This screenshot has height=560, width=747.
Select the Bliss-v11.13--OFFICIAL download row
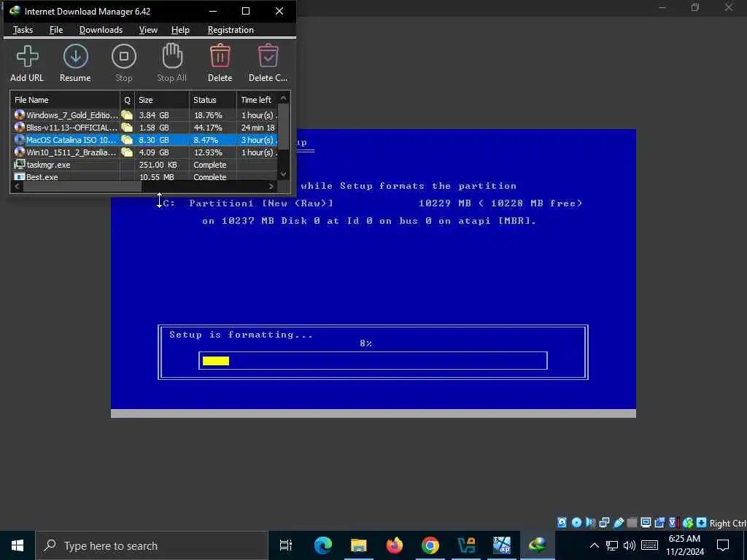pyautogui.click(x=144, y=127)
